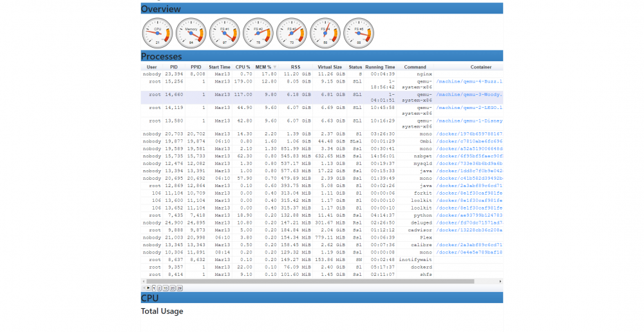Jump to page 20 of processes
This screenshot has height=332, width=644.
[173, 288]
